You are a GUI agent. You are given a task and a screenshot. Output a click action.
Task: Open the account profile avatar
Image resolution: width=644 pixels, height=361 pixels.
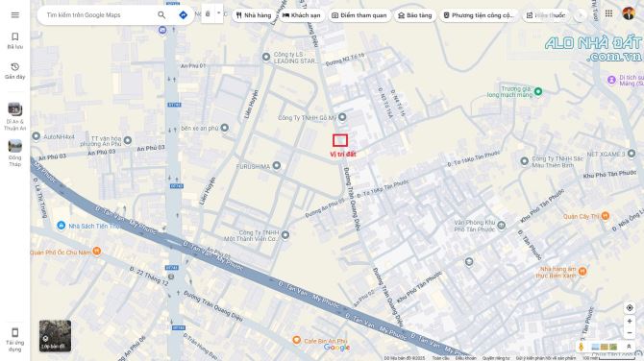(628, 13)
